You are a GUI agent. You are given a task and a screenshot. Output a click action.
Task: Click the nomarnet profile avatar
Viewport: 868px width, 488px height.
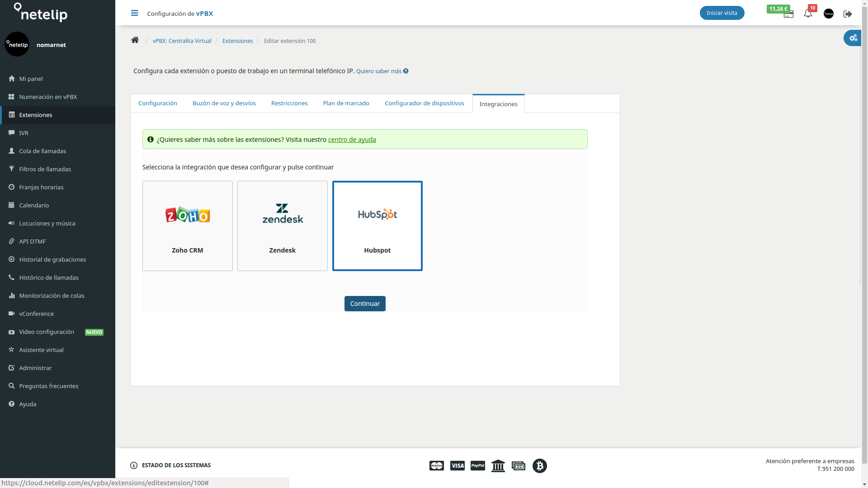17,44
